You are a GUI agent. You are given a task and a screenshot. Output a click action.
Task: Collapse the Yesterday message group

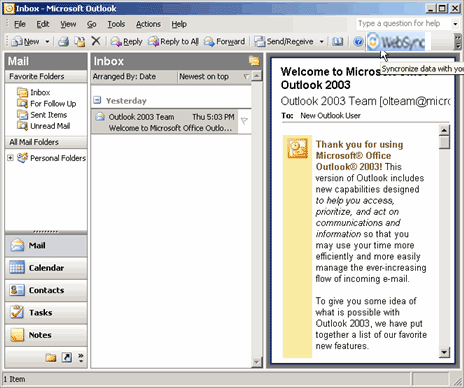pyautogui.click(x=97, y=100)
